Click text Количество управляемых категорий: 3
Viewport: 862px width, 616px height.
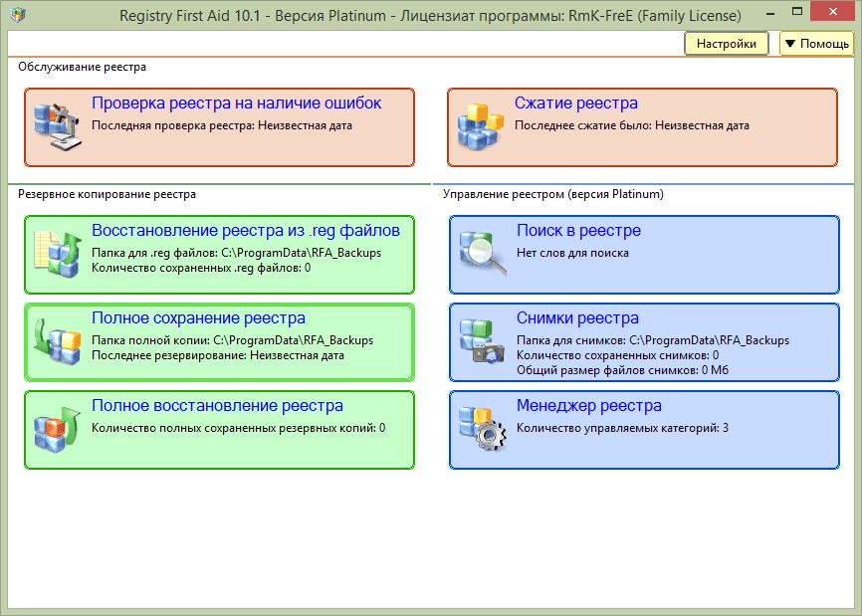(623, 428)
